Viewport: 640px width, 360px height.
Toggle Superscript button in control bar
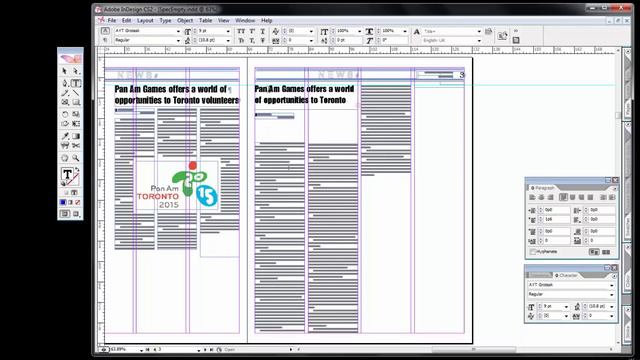click(x=252, y=31)
